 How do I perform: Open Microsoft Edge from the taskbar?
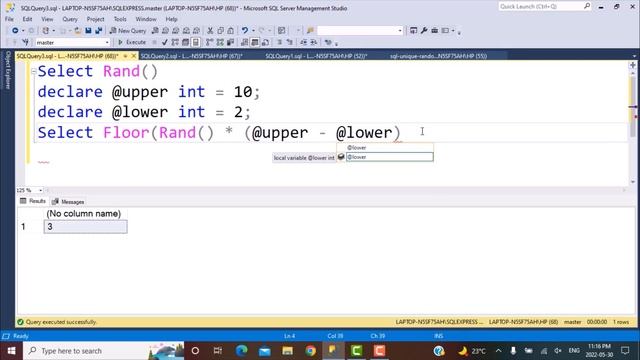pyautogui.click(x=242, y=351)
